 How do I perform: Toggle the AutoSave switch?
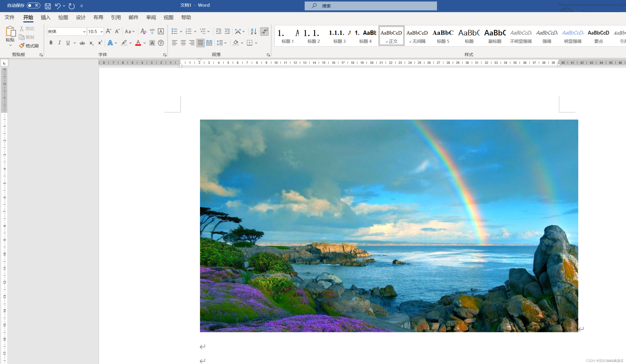point(33,5)
